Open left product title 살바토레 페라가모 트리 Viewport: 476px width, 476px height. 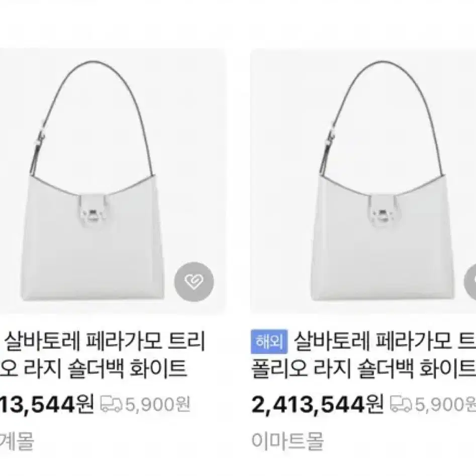pos(105,341)
